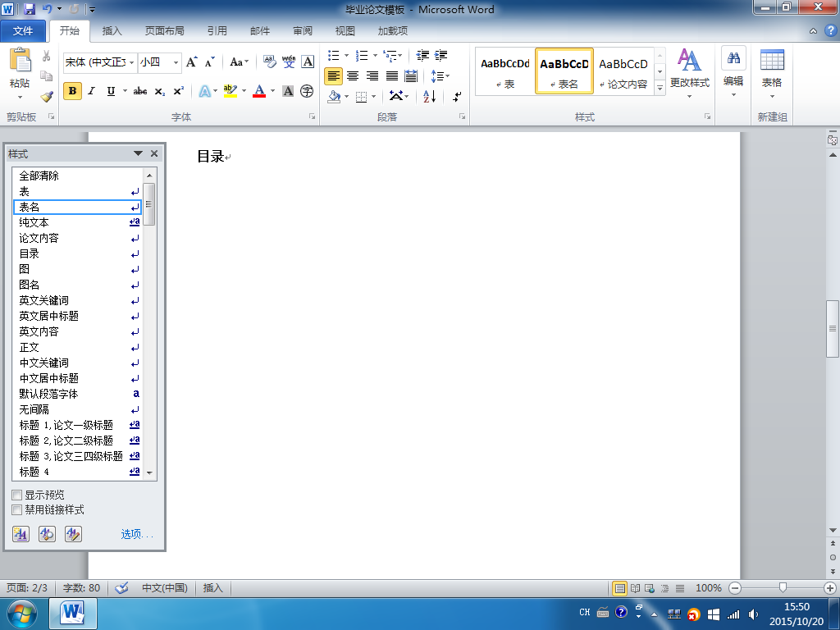Apply 标题 1,论文一级标题 style
The height and width of the screenshot is (630, 840).
[x=77, y=425]
